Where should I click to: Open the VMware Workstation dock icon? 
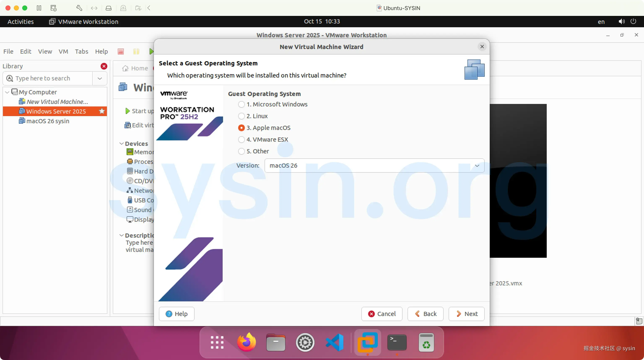tap(367, 343)
